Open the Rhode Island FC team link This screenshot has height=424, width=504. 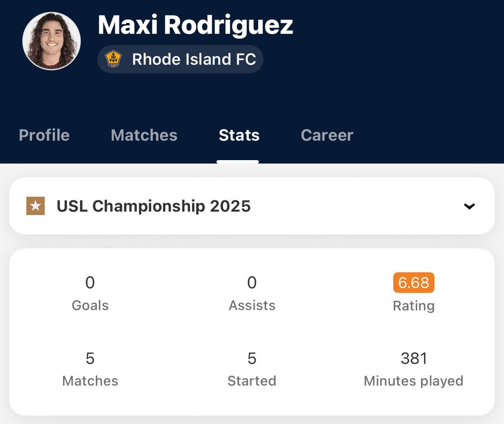(194, 59)
